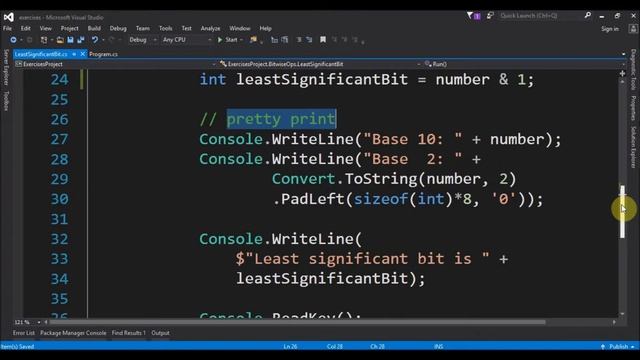Click the feedback icon beside Quick Launch

tap(490, 16)
